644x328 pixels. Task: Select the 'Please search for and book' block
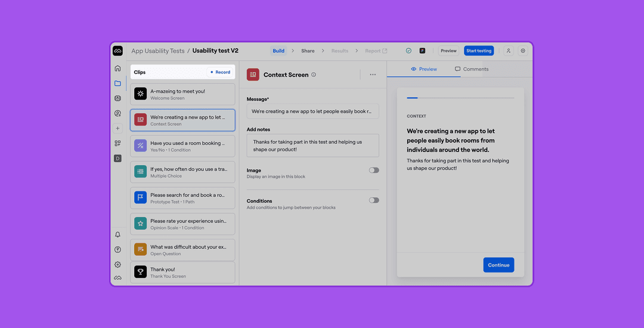[183, 197]
